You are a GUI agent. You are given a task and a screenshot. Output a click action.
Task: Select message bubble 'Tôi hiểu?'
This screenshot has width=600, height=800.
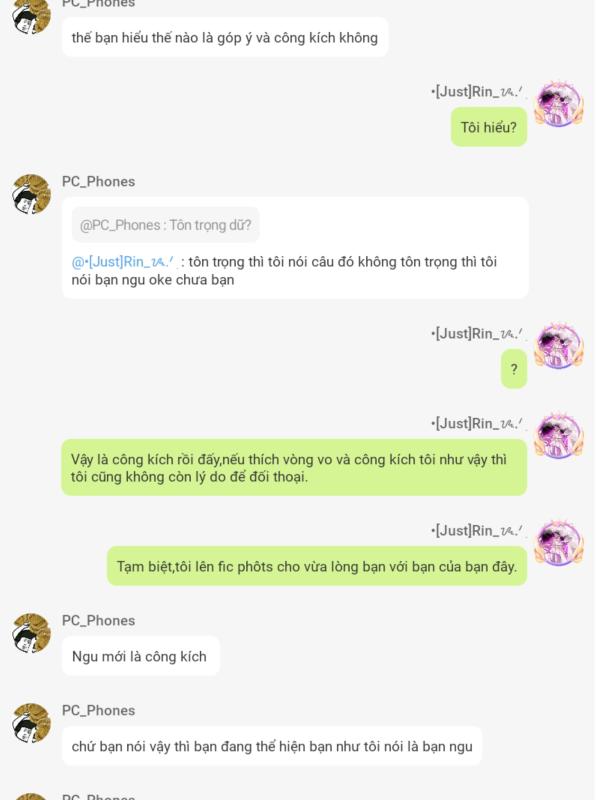(489, 127)
